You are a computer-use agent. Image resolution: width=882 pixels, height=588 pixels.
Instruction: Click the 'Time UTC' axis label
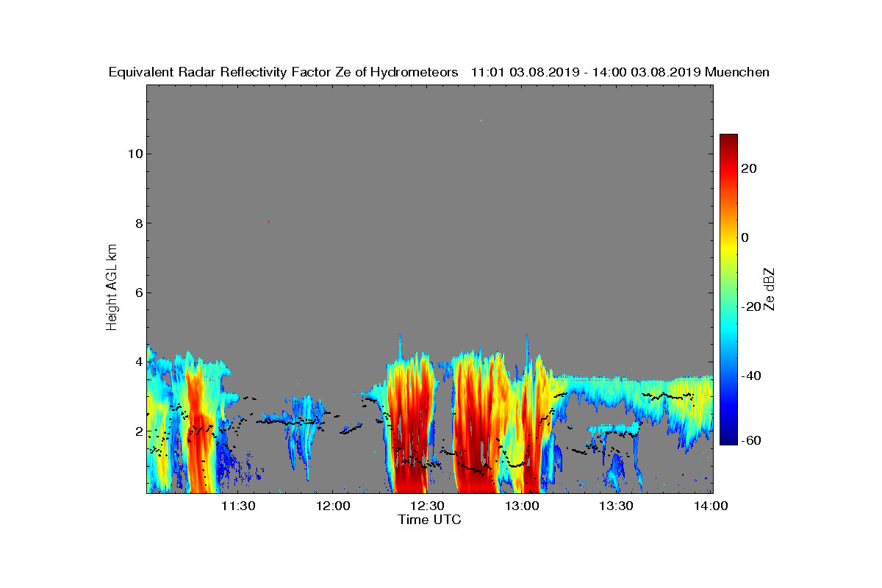(x=430, y=520)
